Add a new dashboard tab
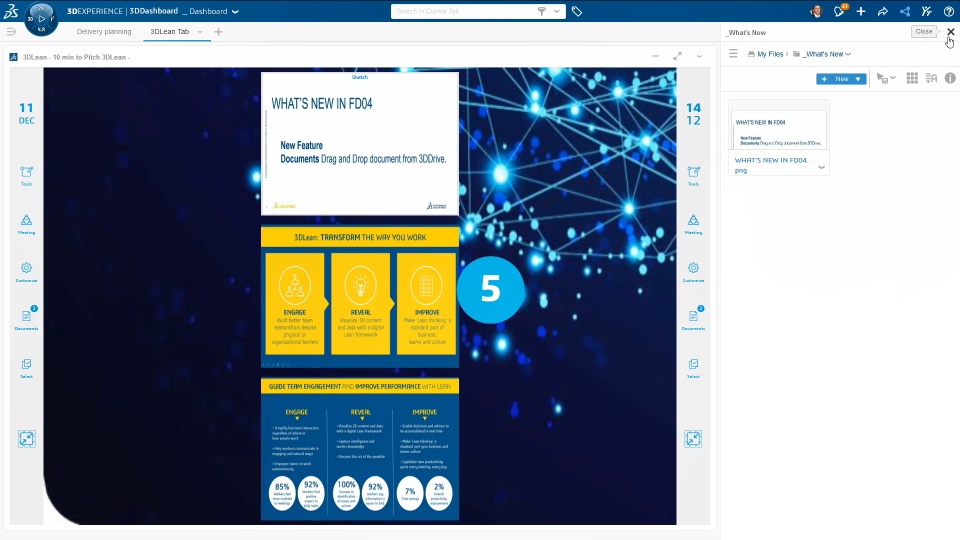 [x=218, y=32]
